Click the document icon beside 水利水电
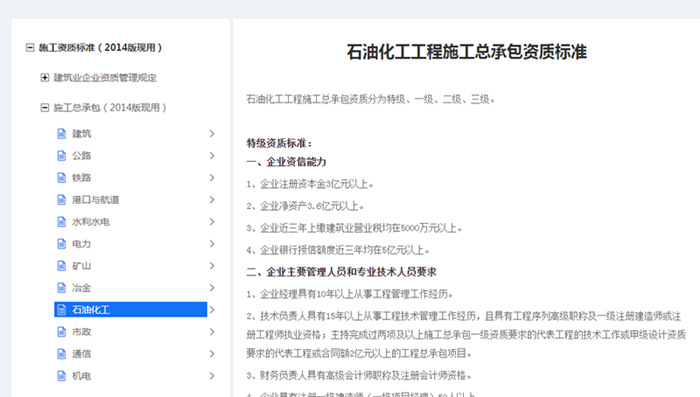 [62, 221]
